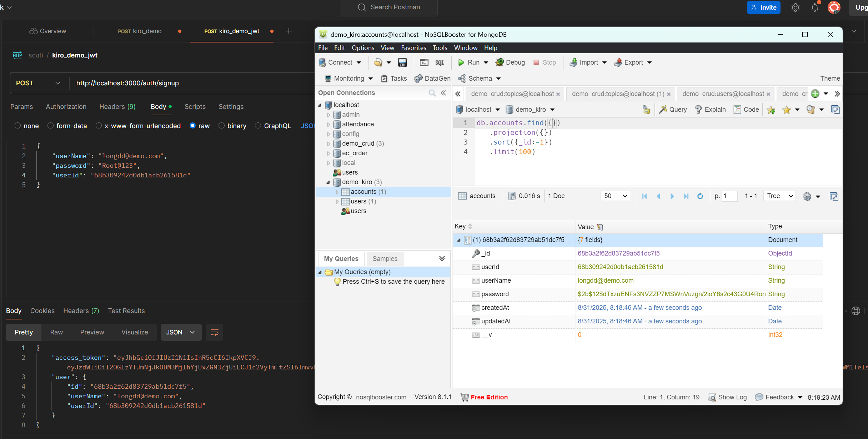Launch the DataGen tool
This screenshot has height=439, width=868.
432,79
